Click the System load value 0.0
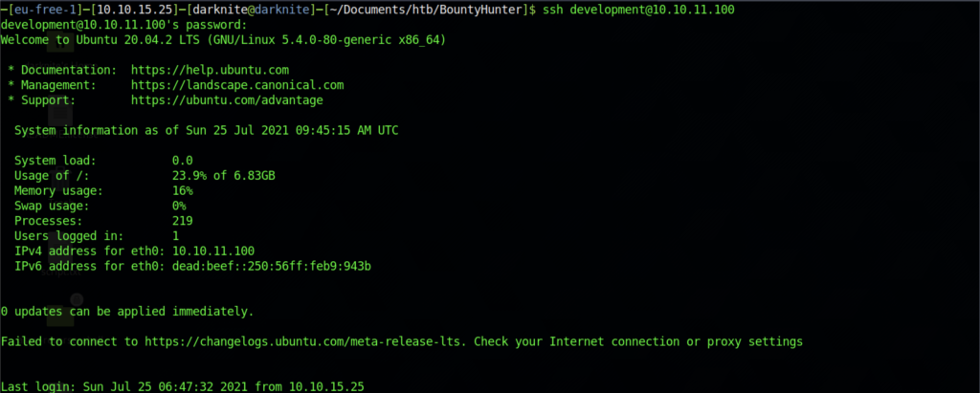This screenshot has width=980, height=393. tap(182, 161)
